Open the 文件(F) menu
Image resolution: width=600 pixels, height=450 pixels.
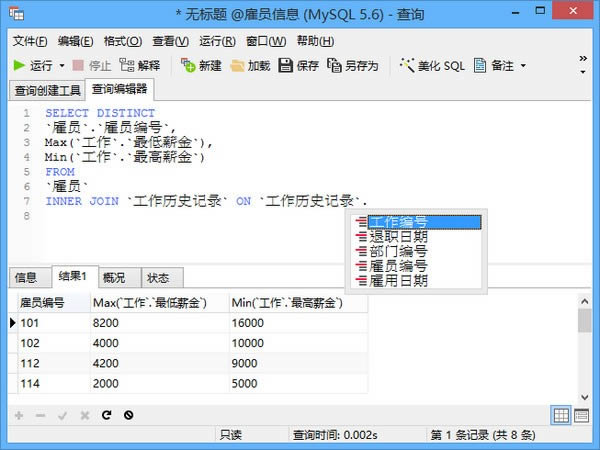(x=30, y=41)
